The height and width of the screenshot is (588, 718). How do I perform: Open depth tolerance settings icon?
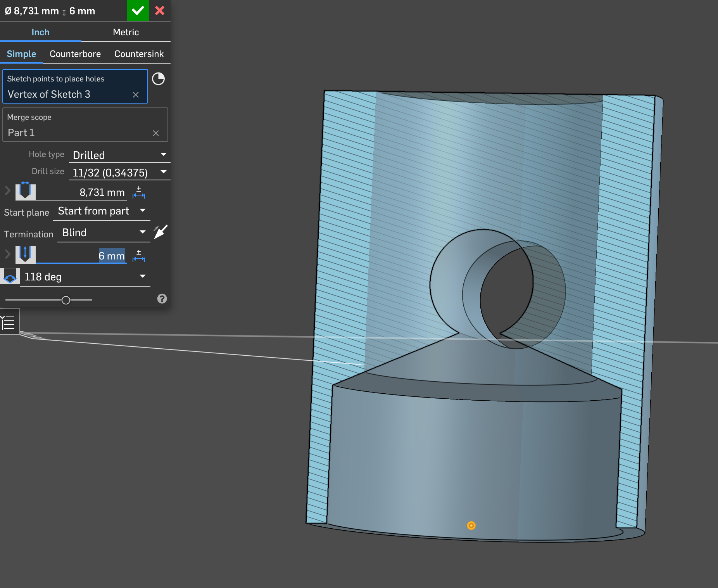tap(139, 256)
